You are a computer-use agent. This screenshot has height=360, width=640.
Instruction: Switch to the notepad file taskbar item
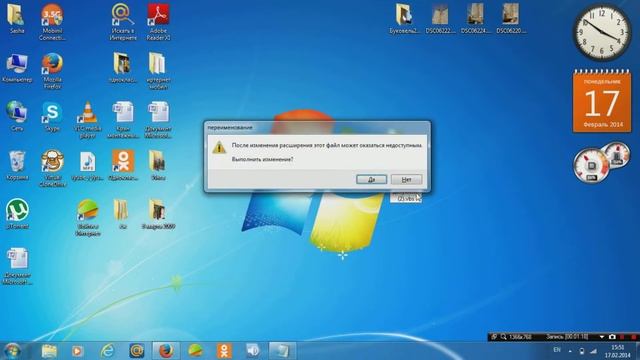tap(282, 351)
